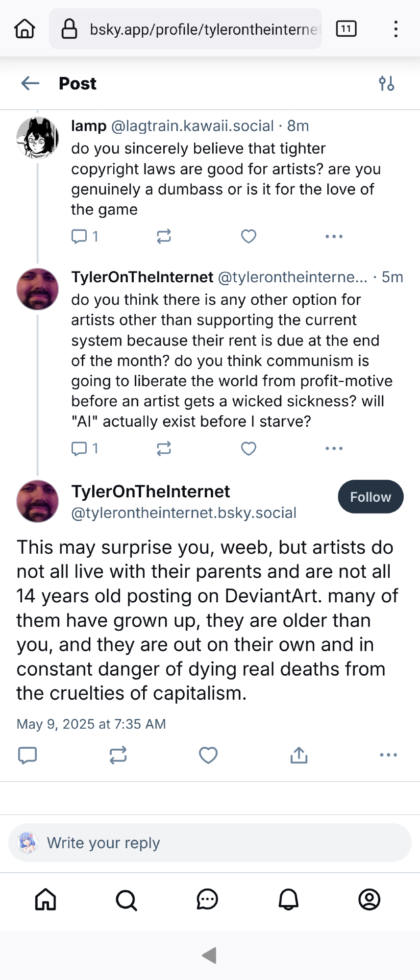This screenshot has height=980, width=420.
Task: Like lamp's post about copyright laws
Action: (x=248, y=237)
